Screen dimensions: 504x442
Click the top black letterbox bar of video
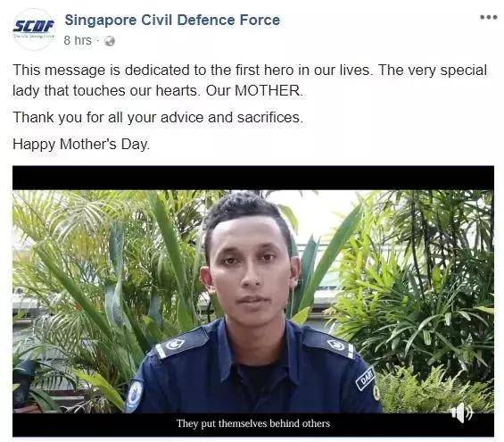(253, 178)
